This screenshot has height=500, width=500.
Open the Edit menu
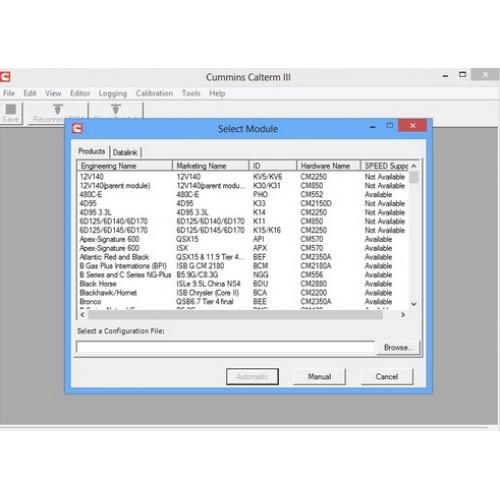[x=30, y=93]
